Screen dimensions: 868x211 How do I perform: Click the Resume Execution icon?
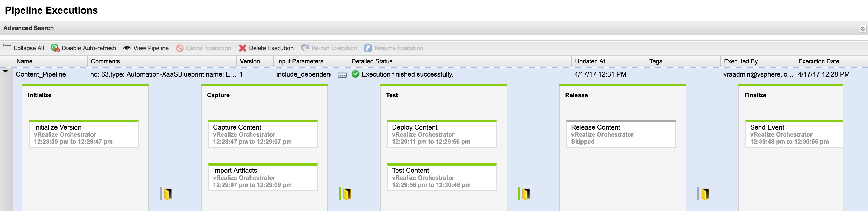click(x=368, y=48)
